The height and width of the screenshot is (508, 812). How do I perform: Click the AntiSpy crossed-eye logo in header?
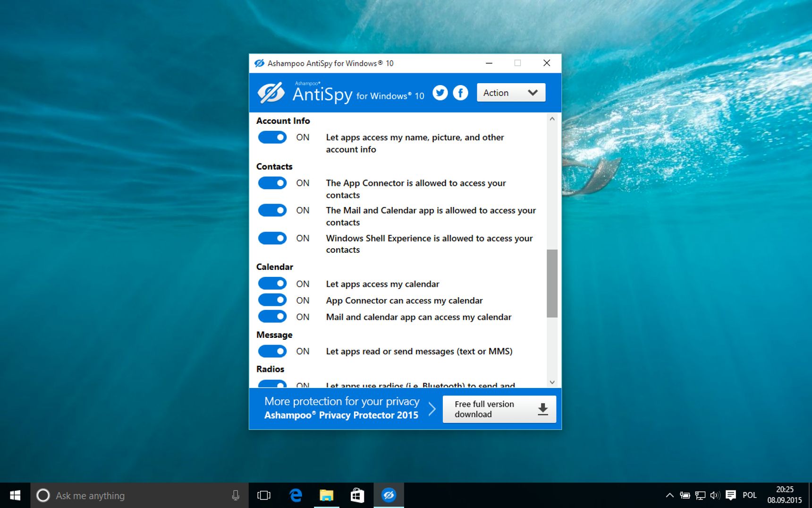[271, 93]
